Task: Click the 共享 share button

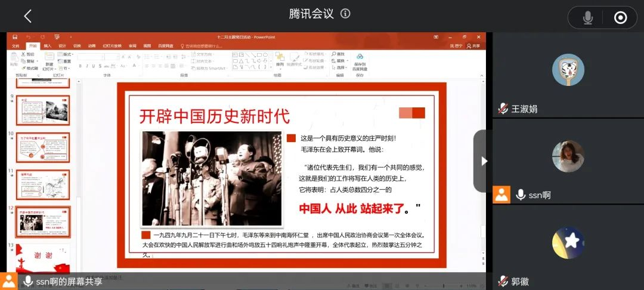Action: point(473,46)
